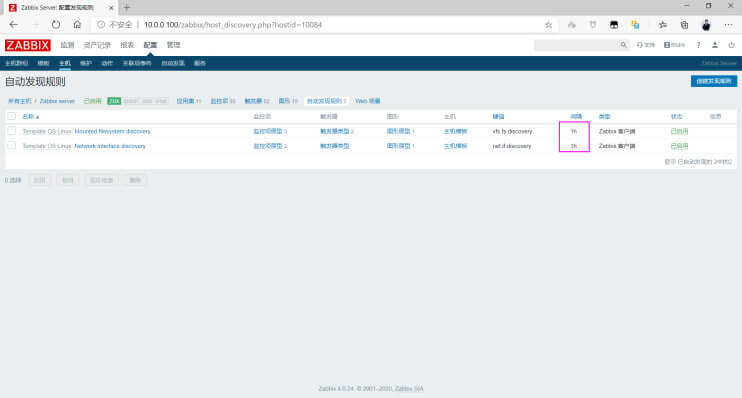
Task: Go to 服务 (Services) submenu
Action: click(200, 63)
